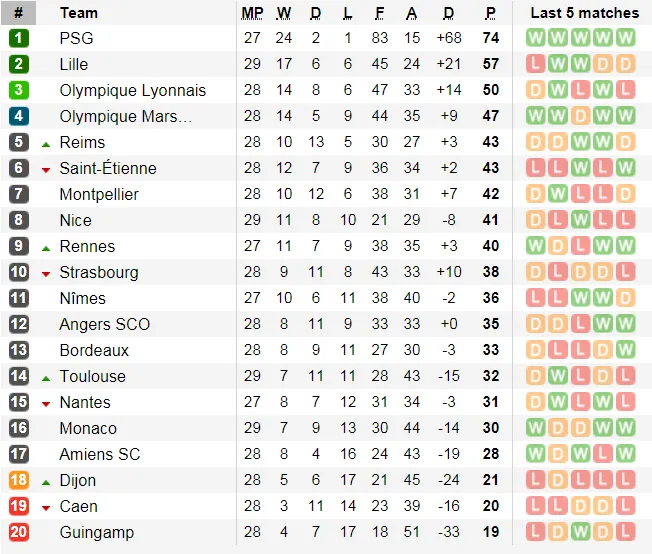Open the Olympique Lyonnais team link

tap(133, 90)
